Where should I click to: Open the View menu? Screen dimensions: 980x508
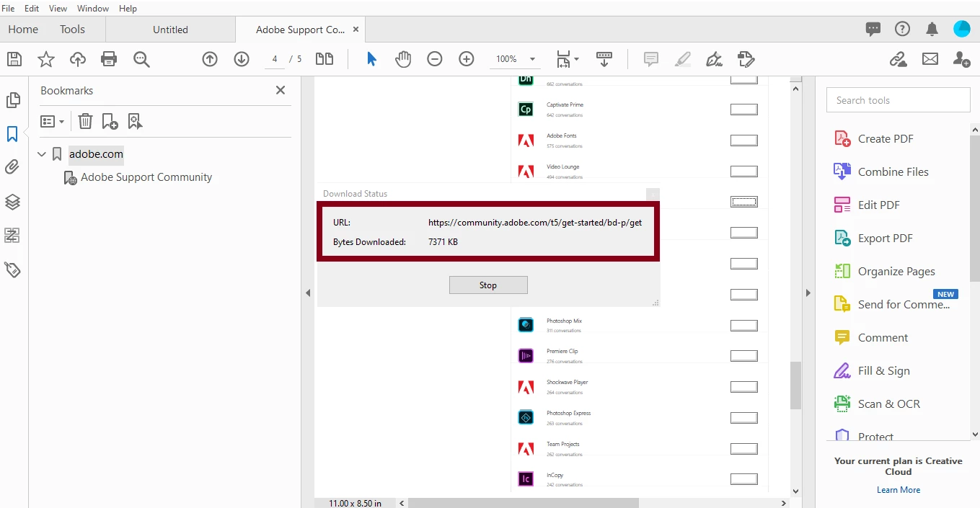point(58,9)
